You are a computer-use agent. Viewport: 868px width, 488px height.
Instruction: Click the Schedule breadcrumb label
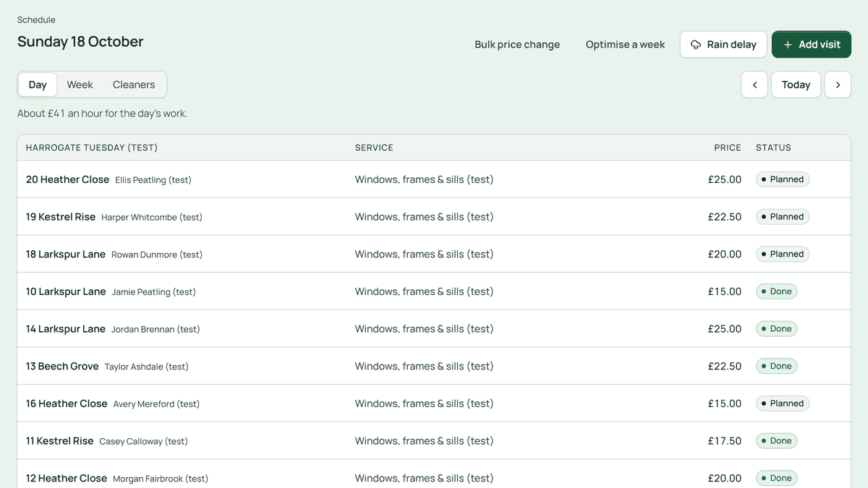pyautogui.click(x=36, y=20)
